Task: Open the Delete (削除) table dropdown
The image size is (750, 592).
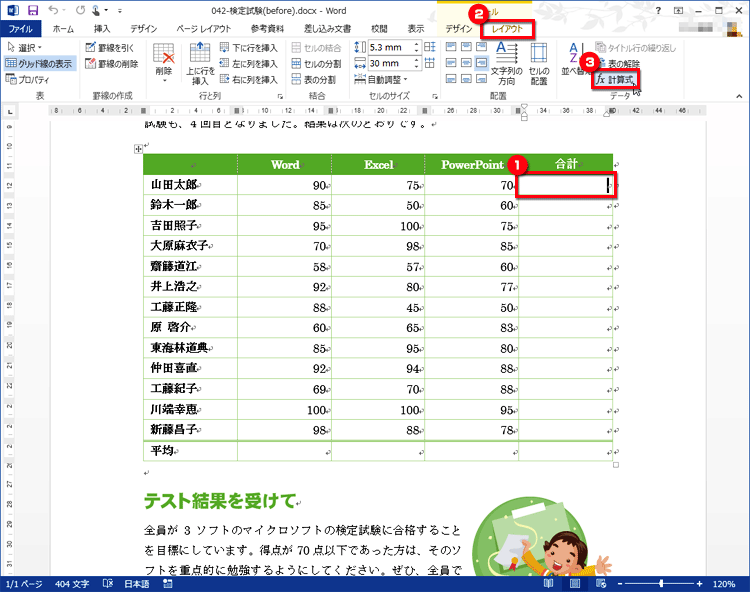Action: (x=164, y=64)
